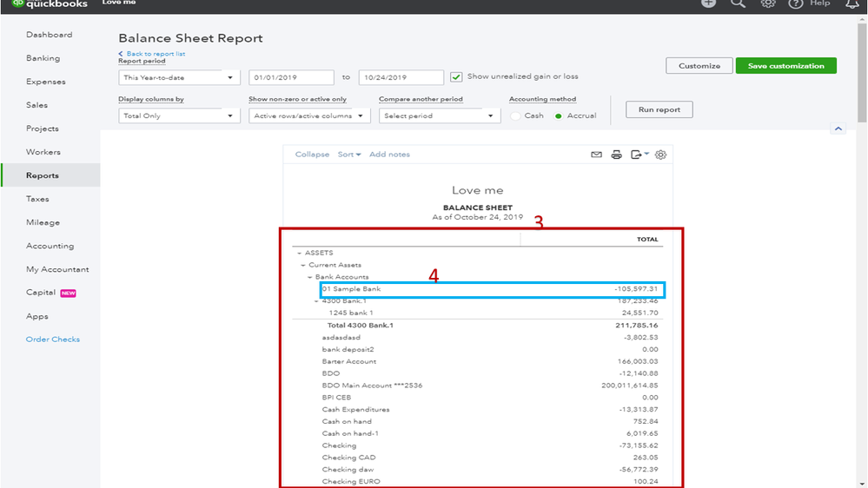Click the start date input field

pyautogui.click(x=291, y=77)
